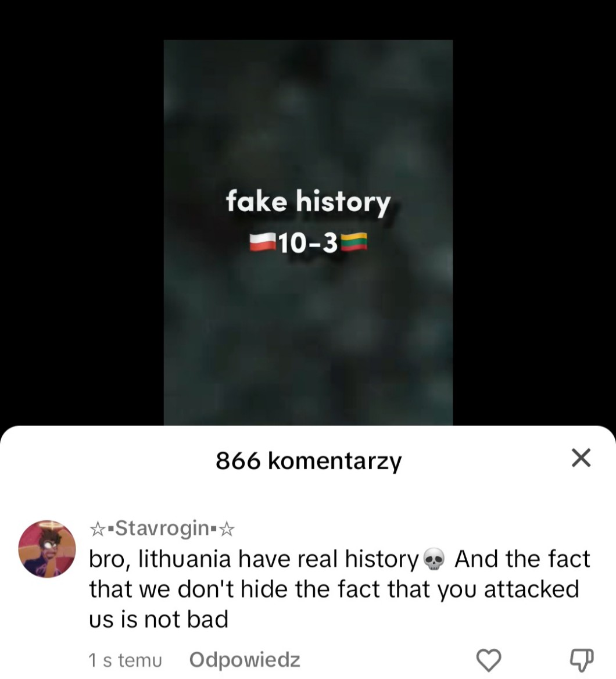
Task: Click the 'fake history' caption text
Action: (x=308, y=203)
